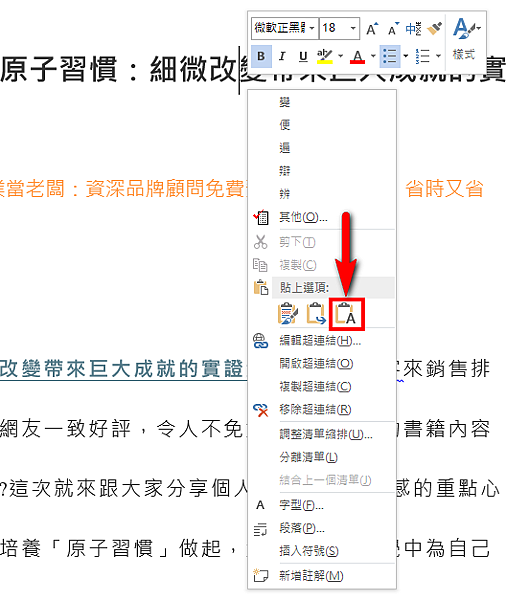Choose Keep Text Only paste icon

pyautogui.click(x=346, y=314)
